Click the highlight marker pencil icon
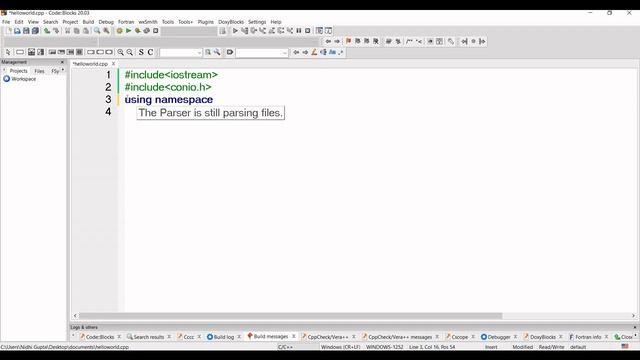Viewport: 640px width, 360px height. (x=314, y=52)
